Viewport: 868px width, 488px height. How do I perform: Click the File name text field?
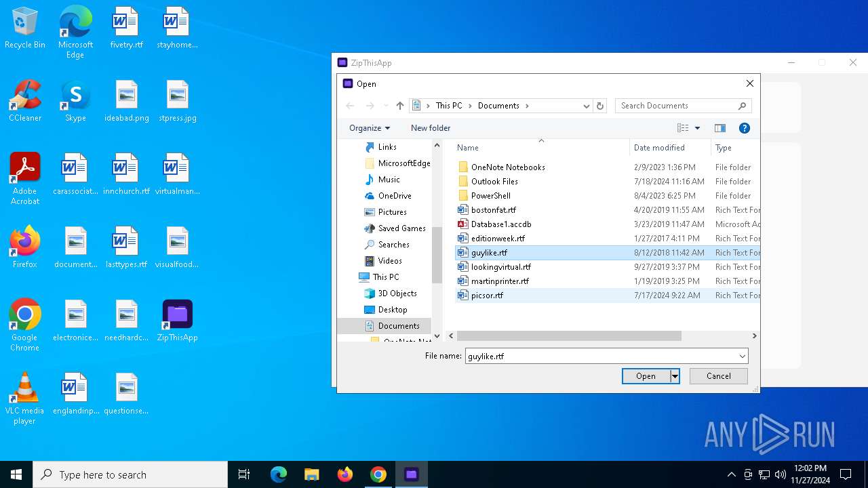click(x=601, y=356)
